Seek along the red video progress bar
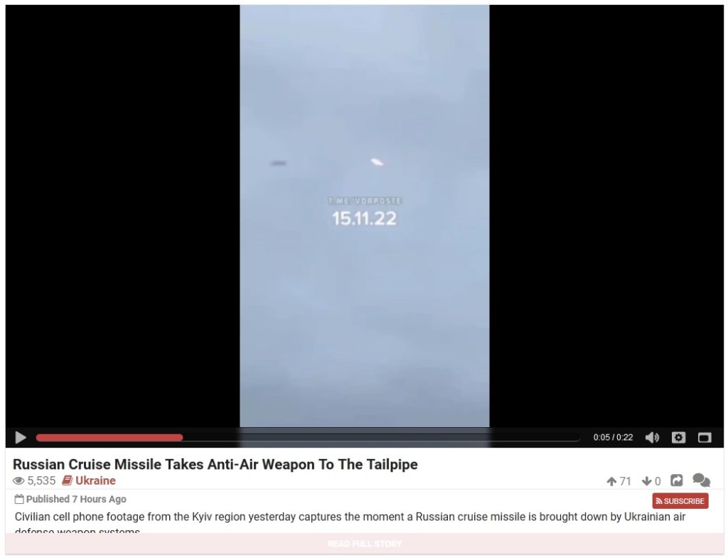The width and height of the screenshot is (728, 560). point(109,438)
